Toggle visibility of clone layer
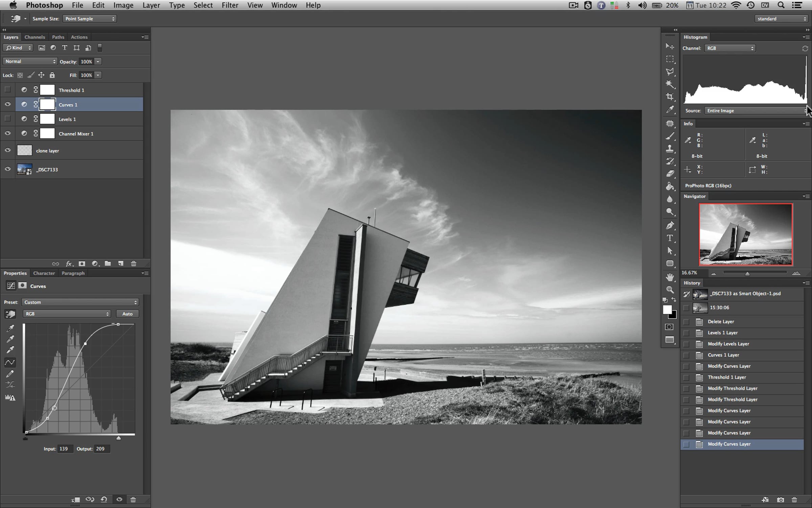The width and height of the screenshot is (812, 508). [7, 150]
